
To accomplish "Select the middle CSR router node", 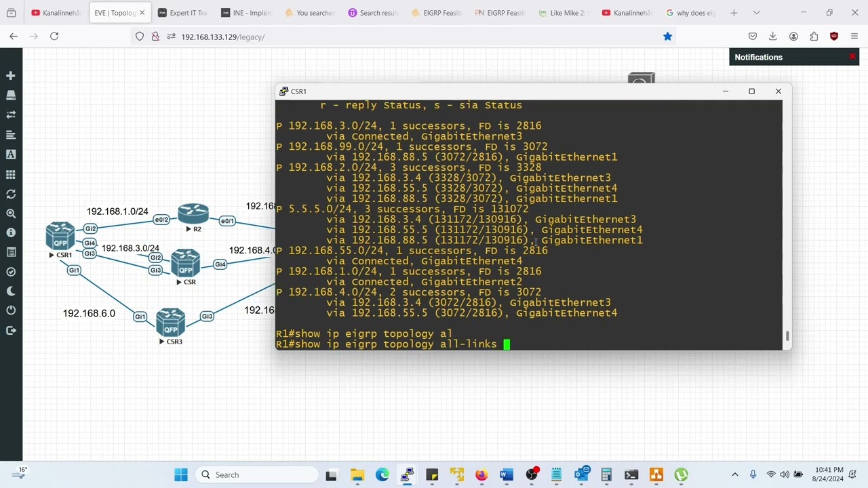I will point(185,263).
